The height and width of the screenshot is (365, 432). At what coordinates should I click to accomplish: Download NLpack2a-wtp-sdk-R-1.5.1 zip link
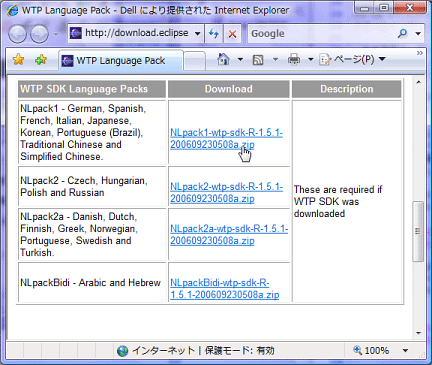coord(229,235)
